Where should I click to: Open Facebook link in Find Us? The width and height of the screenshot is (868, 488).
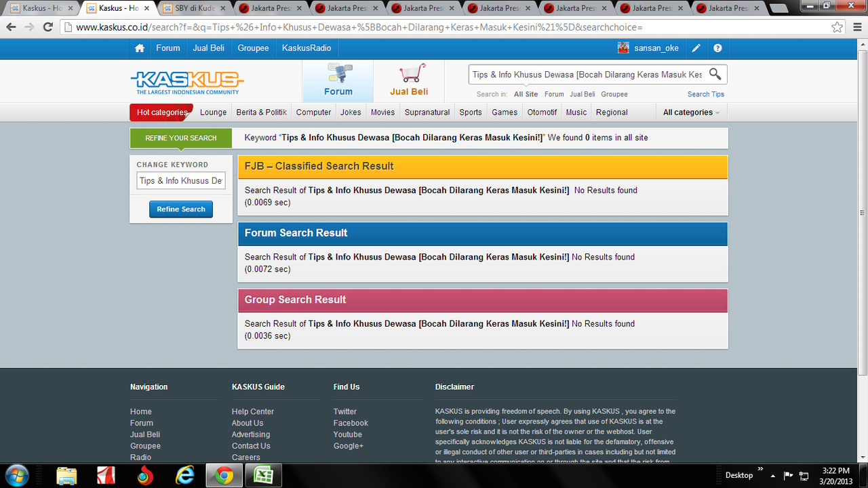[x=351, y=423]
